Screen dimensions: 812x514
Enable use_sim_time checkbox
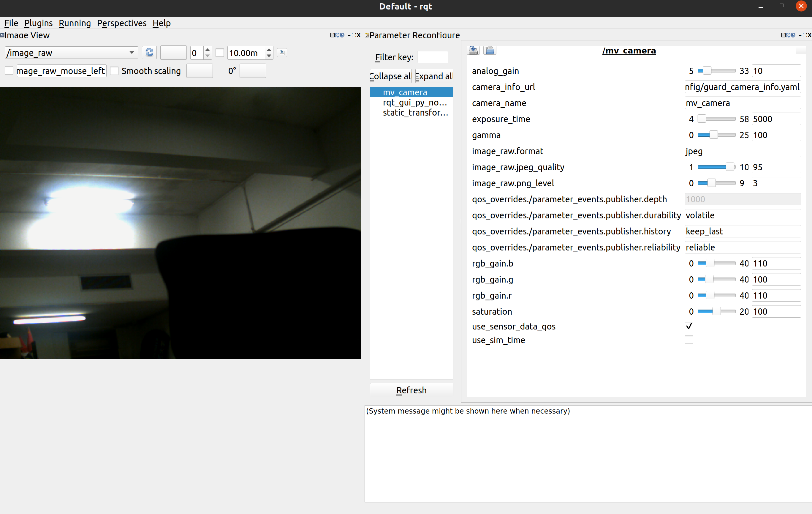689,340
